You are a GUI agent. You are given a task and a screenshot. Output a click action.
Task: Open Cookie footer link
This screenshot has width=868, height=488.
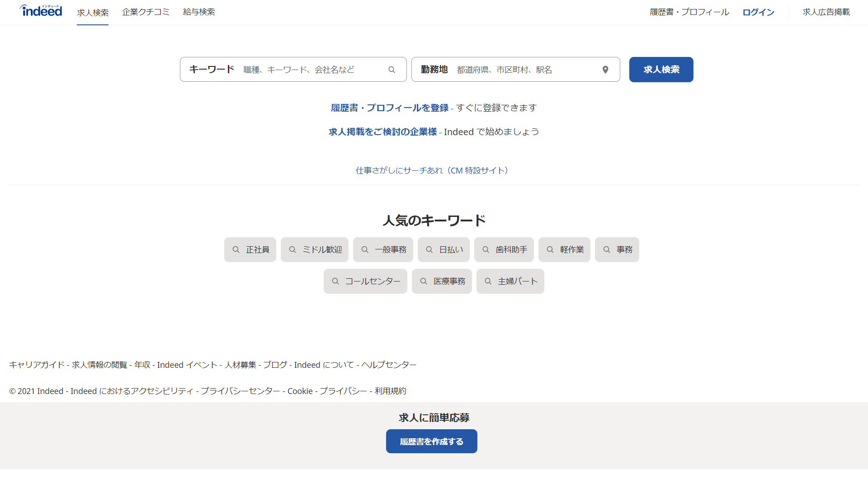[x=300, y=391]
